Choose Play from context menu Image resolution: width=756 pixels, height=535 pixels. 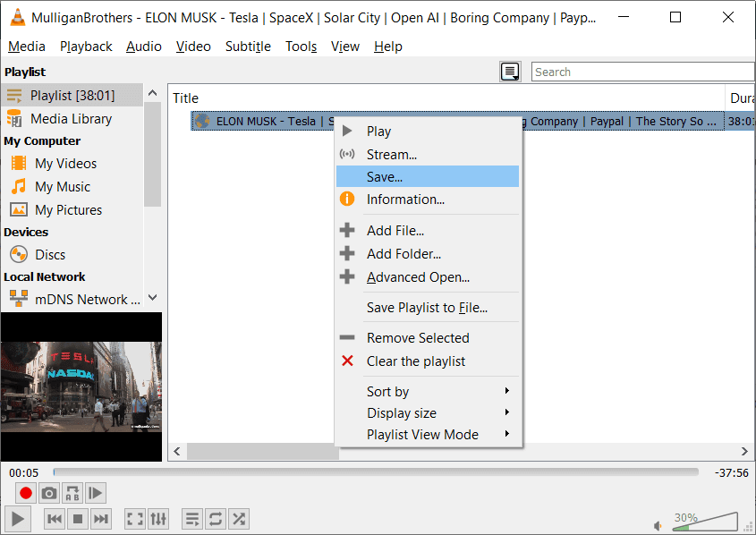[x=428, y=132]
